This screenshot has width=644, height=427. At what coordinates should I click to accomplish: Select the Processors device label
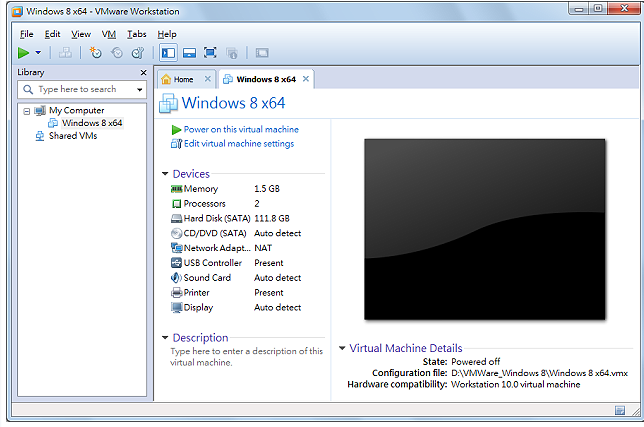click(205, 204)
